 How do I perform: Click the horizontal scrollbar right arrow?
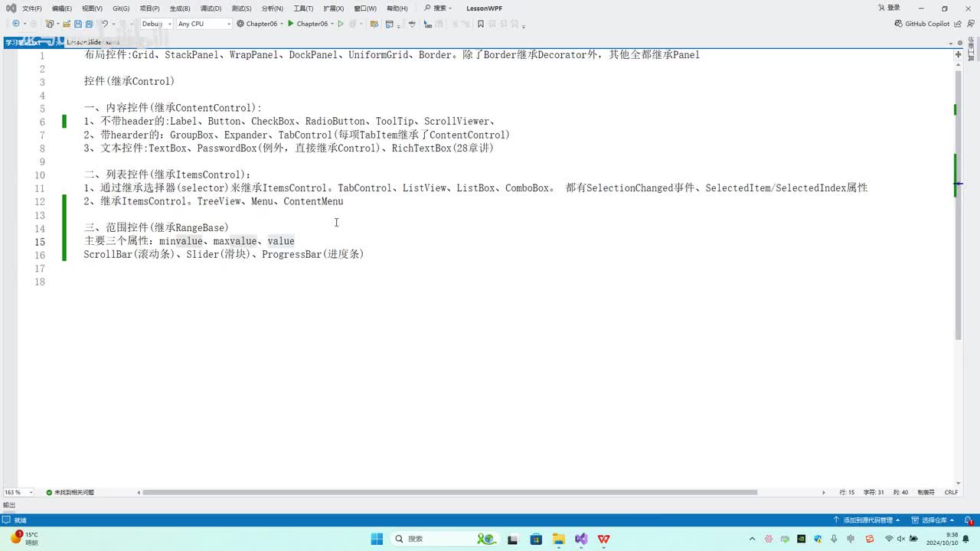click(x=824, y=492)
